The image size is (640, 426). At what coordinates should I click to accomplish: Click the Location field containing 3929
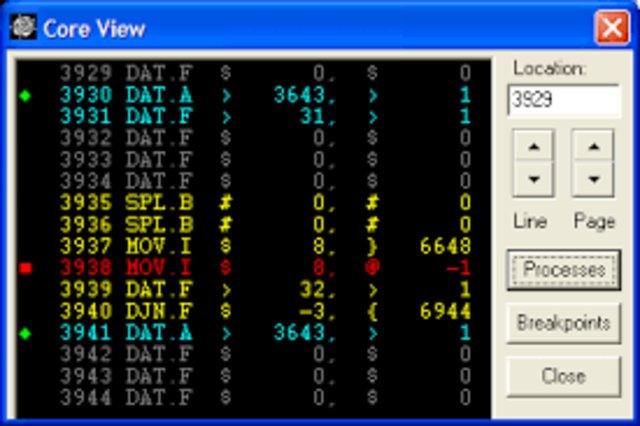tap(564, 100)
